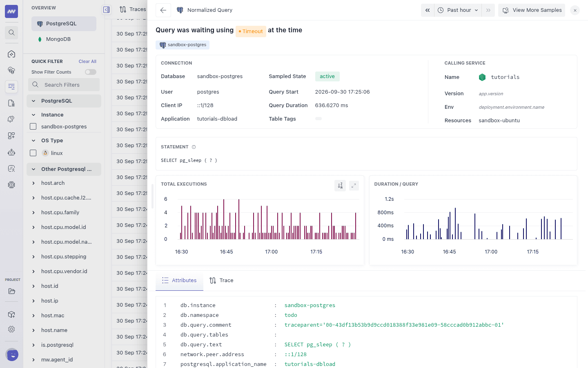Screen dimensions: 588x368
Task: Expand the host.ip filter
Action: [33, 301]
